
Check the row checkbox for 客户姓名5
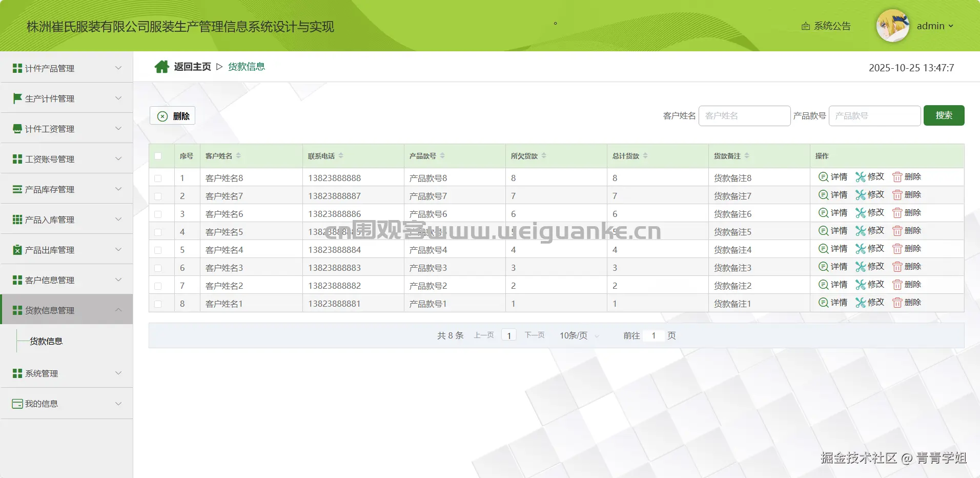pyautogui.click(x=158, y=232)
